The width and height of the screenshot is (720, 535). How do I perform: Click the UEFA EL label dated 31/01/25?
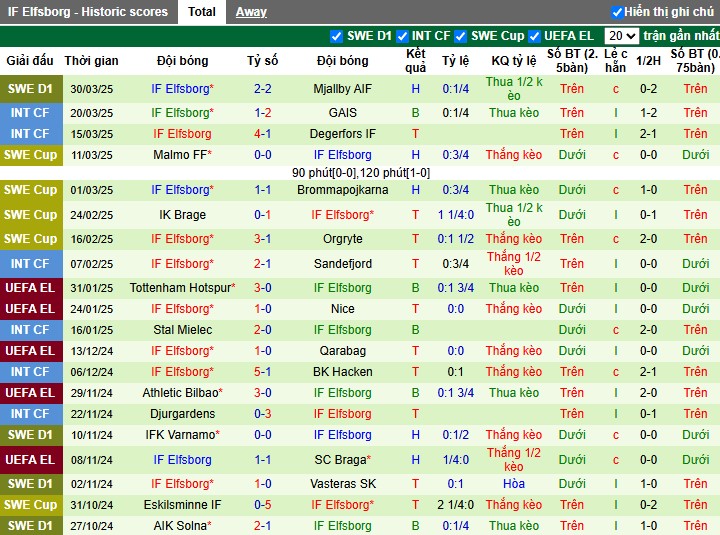tap(30, 288)
